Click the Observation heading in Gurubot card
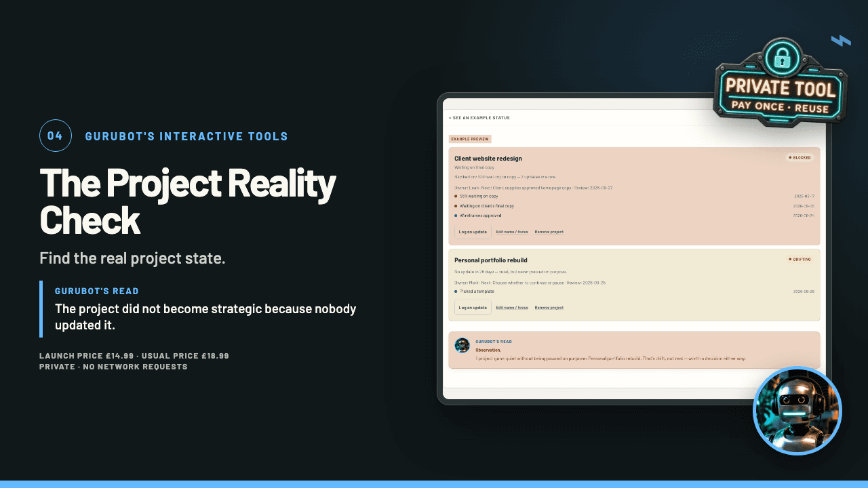 [x=488, y=350]
